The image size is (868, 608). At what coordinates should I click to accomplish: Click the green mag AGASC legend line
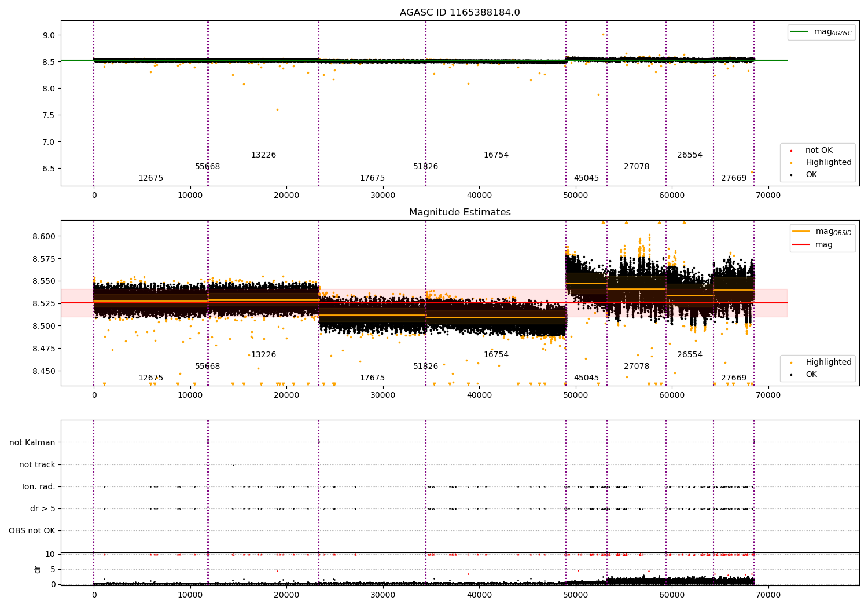[800, 32]
